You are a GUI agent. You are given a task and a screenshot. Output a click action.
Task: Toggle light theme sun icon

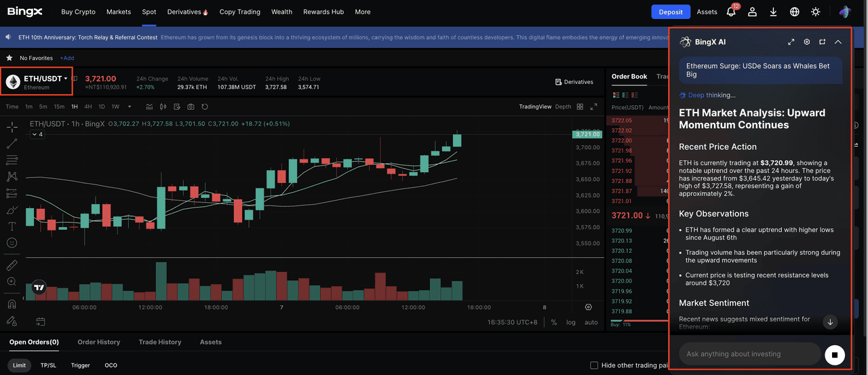816,12
